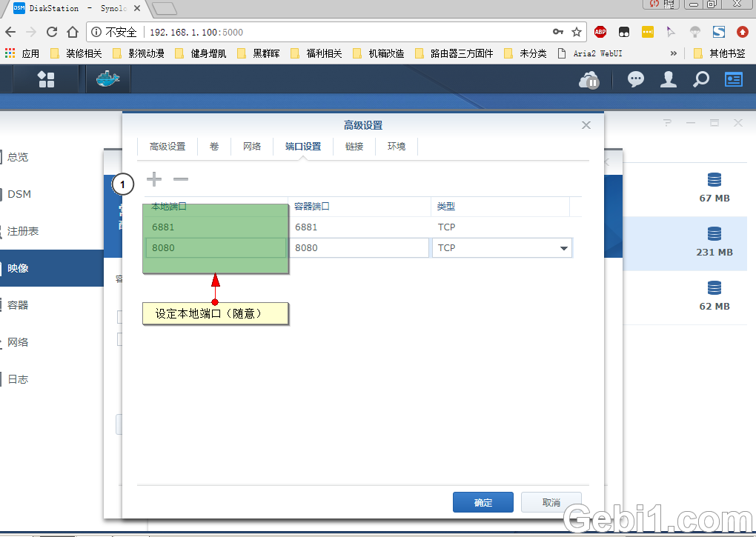Switch to the 环境 tab
This screenshot has height=537, width=756.
tap(397, 146)
